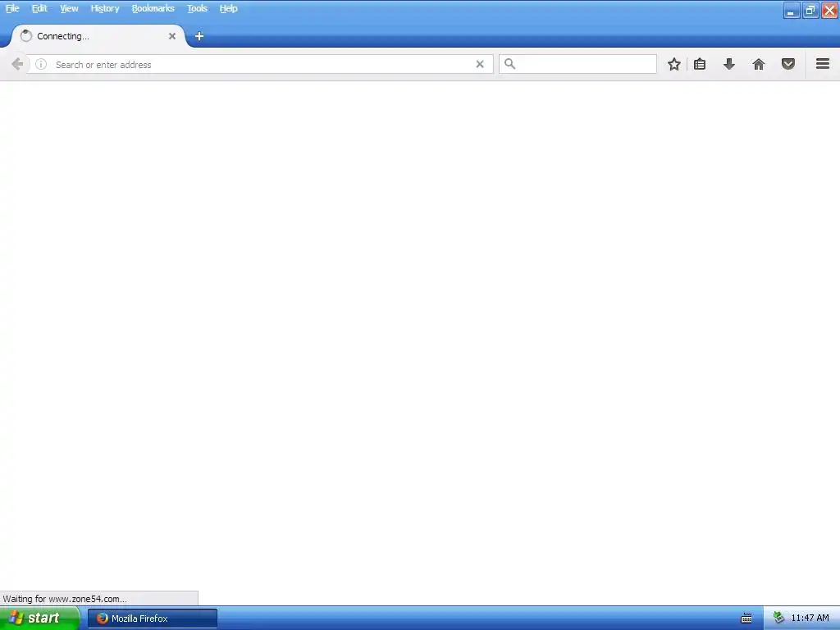The width and height of the screenshot is (840, 630).
Task: Open the downloads arrow icon
Action: coord(729,64)
